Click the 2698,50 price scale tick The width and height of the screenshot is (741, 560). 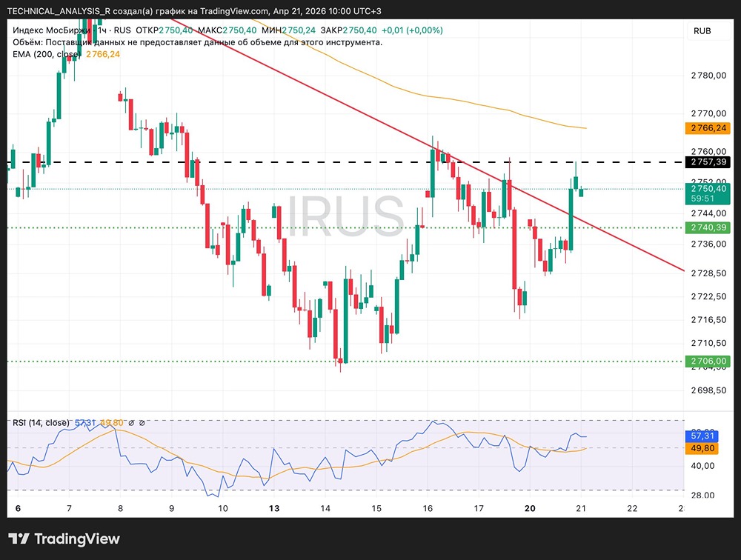(708, 390)
